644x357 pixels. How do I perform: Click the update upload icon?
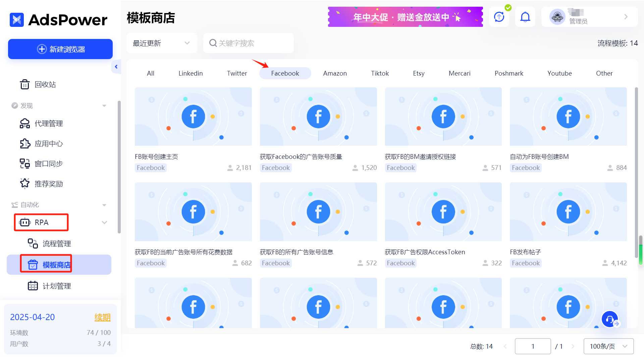point(499,17)
